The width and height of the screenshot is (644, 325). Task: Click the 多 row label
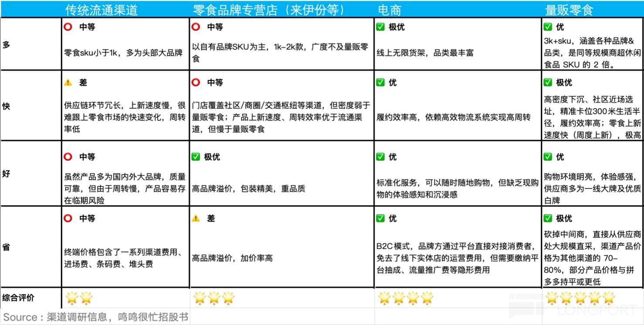click(x=6, y=44)
